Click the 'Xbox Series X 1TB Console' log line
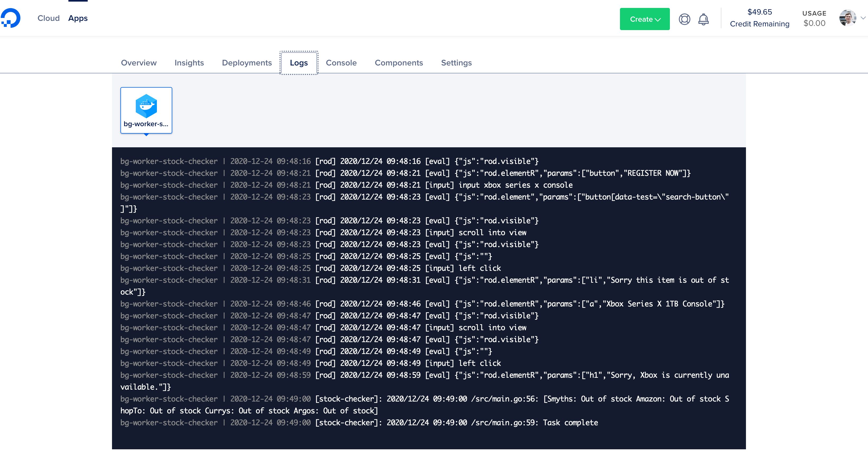Screen dimensions: 868x453 click(422, 304)
